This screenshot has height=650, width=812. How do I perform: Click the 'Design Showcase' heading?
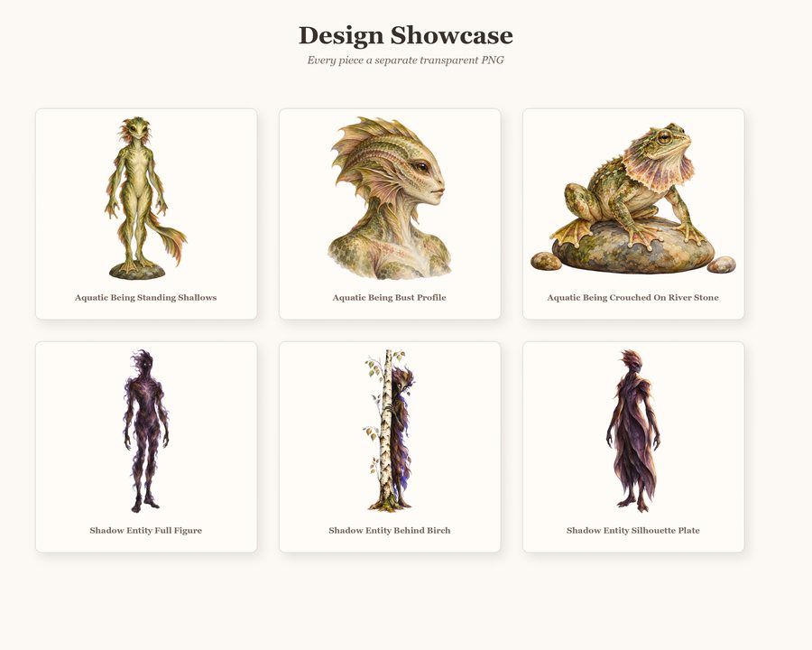tap(405, 35)
